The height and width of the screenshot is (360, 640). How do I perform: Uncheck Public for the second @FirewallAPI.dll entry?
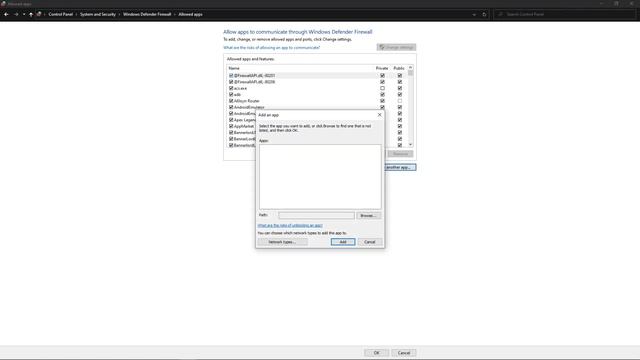pos(400,82)
